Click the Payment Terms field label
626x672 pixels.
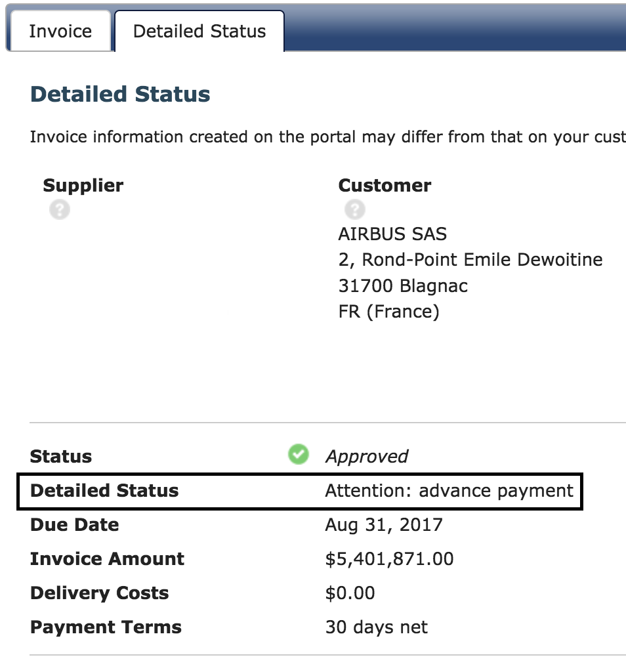pos(106,627)
